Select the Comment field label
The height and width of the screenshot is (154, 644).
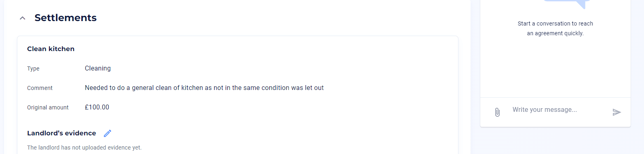(x=40, y=88)
